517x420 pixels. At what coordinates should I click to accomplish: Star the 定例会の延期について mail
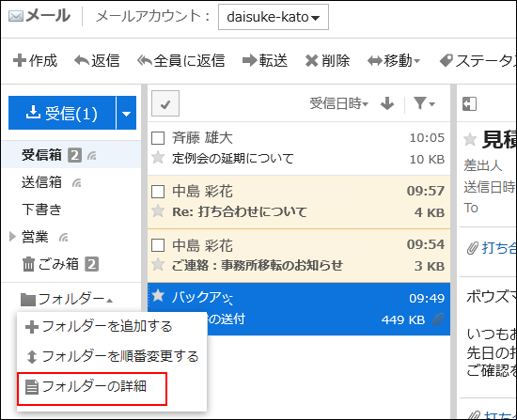(x=158, y=157)
